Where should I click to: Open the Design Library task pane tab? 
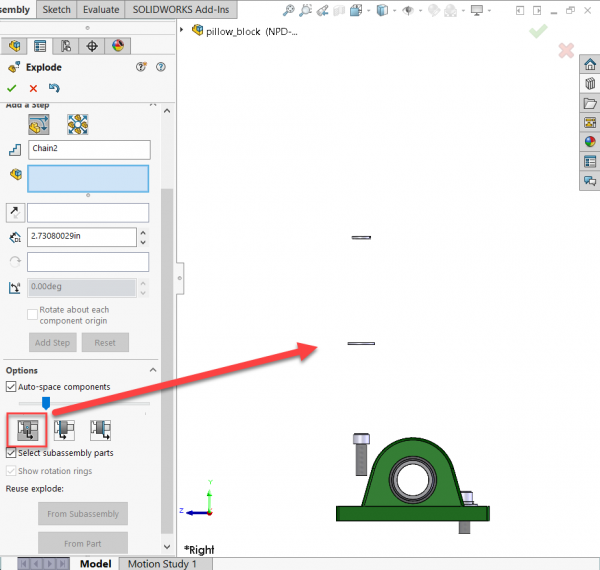point(590,83)
